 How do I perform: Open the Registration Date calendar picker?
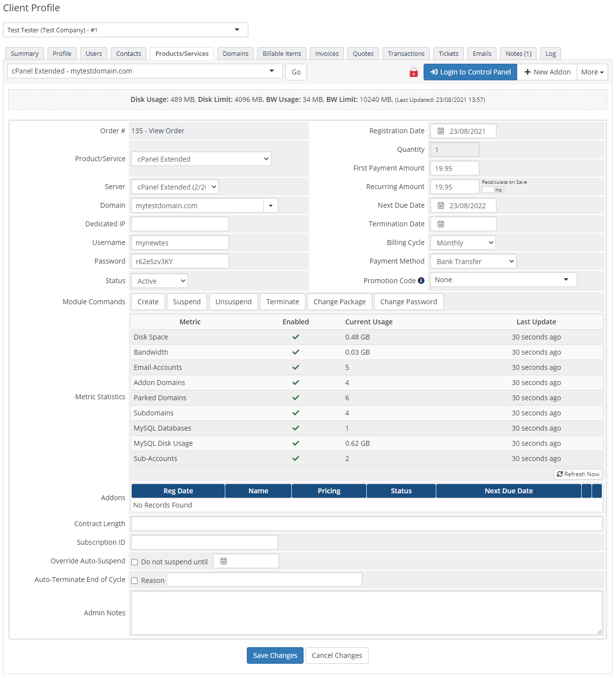click(x=440, y=131)
